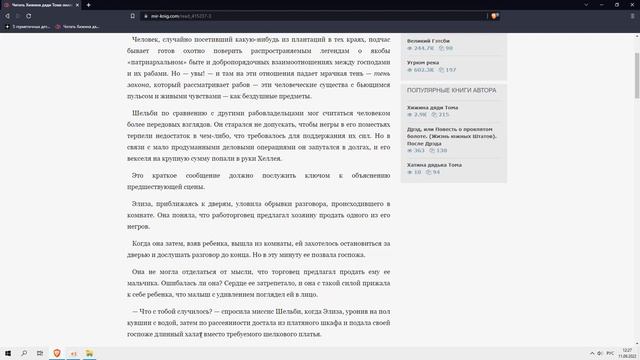
Task: Click the scrollbar down arrow
Action: [637, 344]
